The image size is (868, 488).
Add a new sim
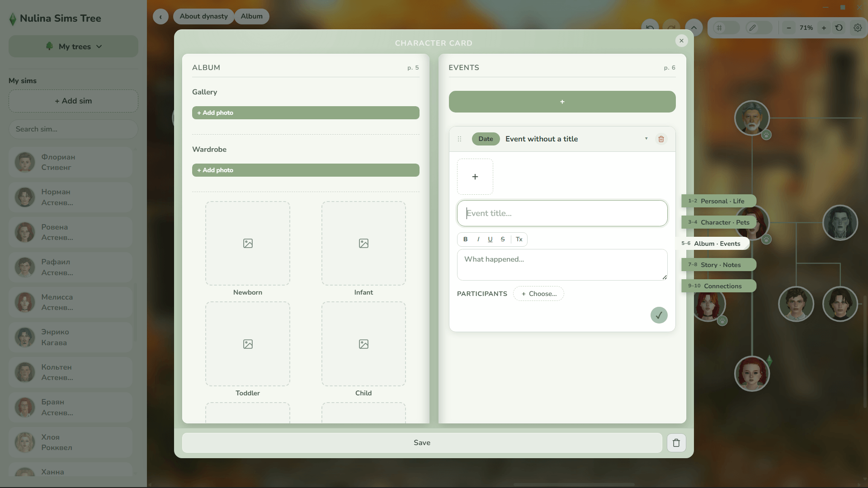[73, 101]
